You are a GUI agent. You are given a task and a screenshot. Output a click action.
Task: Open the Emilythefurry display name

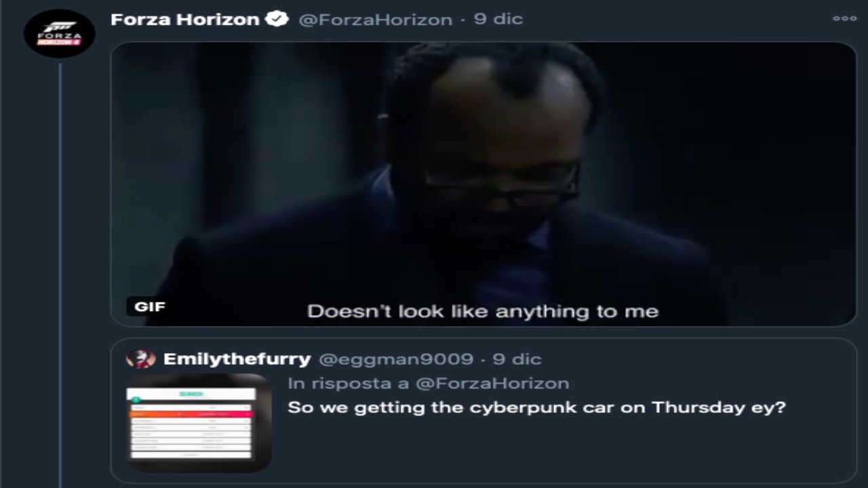[x=237, y=359]
